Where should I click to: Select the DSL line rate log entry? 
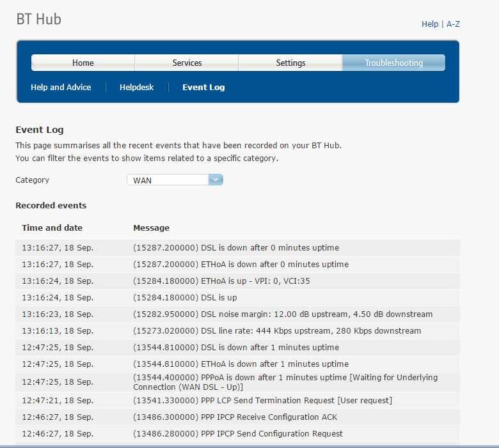(x=277, y=331)
